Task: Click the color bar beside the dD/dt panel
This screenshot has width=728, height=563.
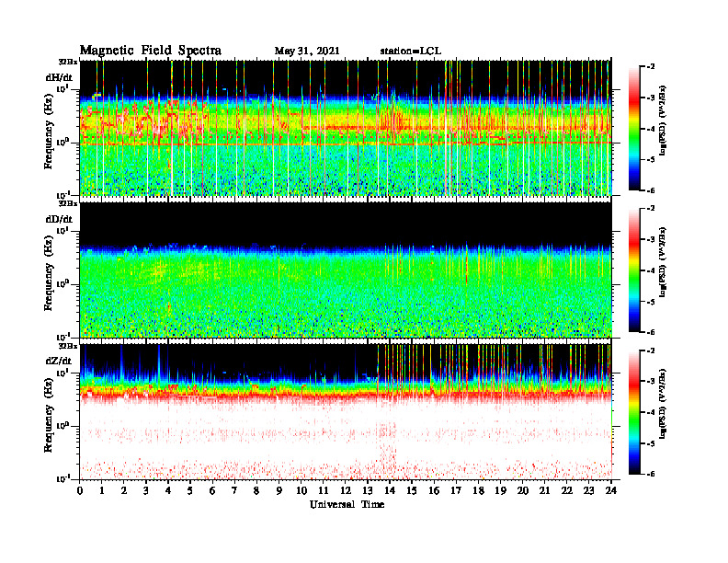Action: click(634, 270)
